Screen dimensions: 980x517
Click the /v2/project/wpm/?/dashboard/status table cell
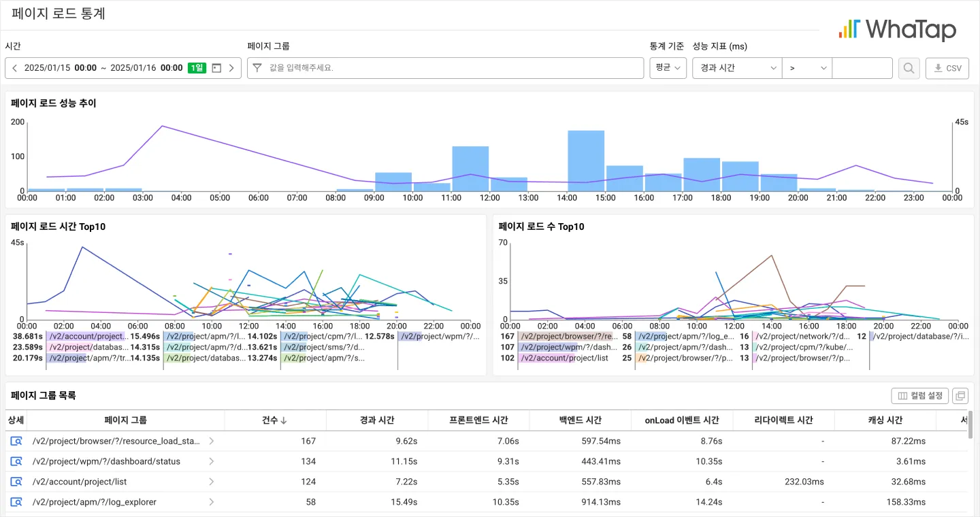[106, 461]
